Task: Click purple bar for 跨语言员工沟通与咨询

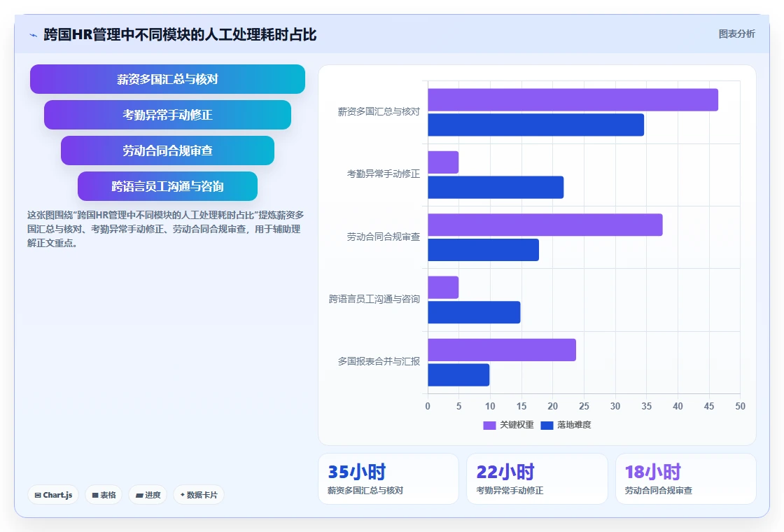Action: coord(443,288)
